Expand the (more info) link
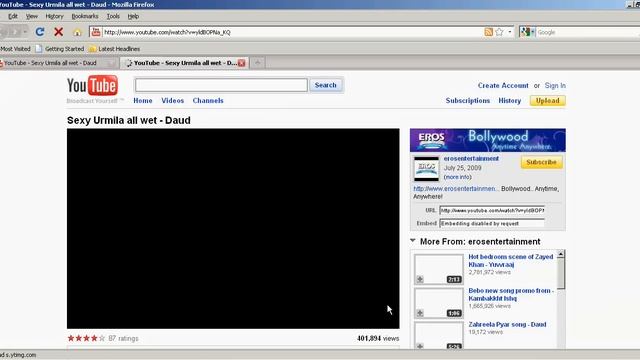The height and width of the screenshot is (360, 640). [x=458, y=177]
